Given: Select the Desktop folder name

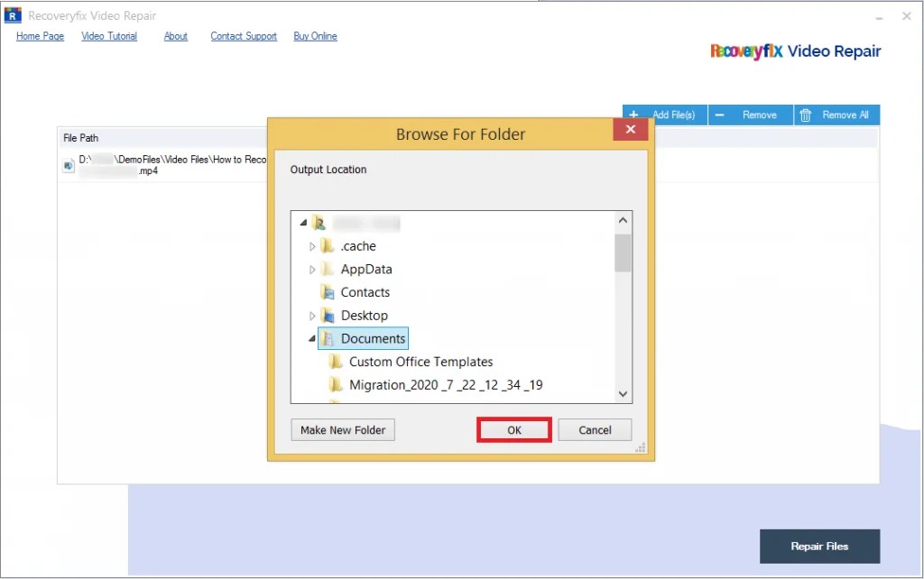Looking at the screenshot, I should (365, 316).
